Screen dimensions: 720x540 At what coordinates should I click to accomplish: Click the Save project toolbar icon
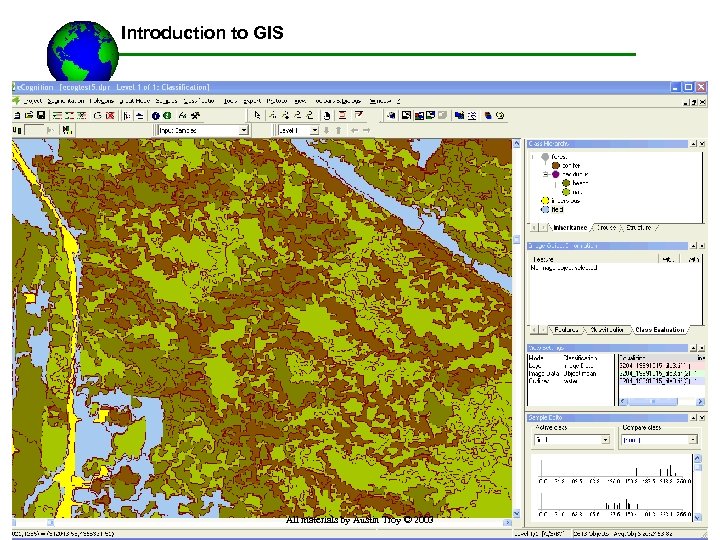coord(42,115)
